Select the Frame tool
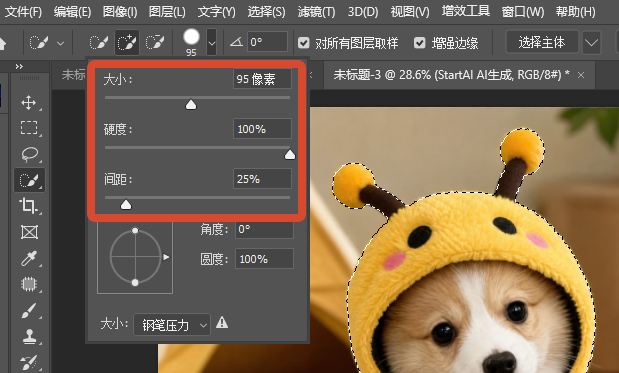This screenshot has width=619, height=373. 30,232
